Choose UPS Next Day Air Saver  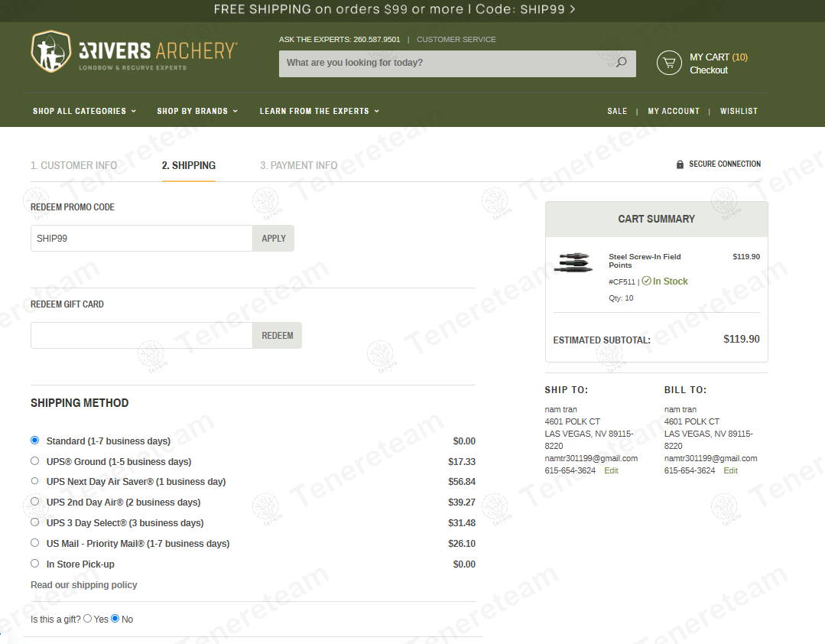point(34,481)
